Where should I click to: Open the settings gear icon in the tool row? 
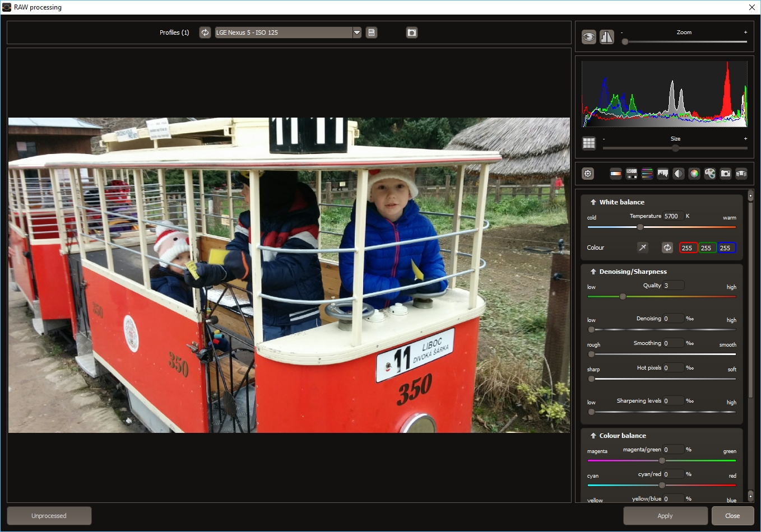[x=588, y=174]
